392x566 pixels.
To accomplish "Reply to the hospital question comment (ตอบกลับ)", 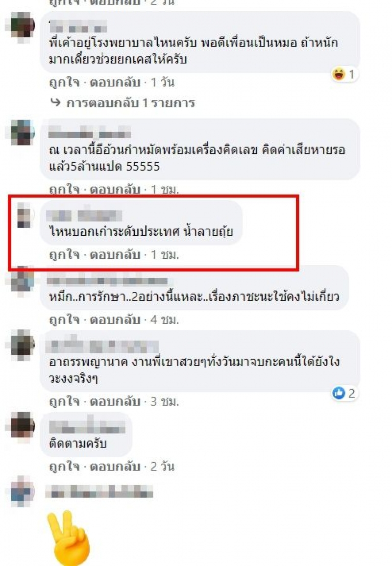I will (x=115, y=82).
